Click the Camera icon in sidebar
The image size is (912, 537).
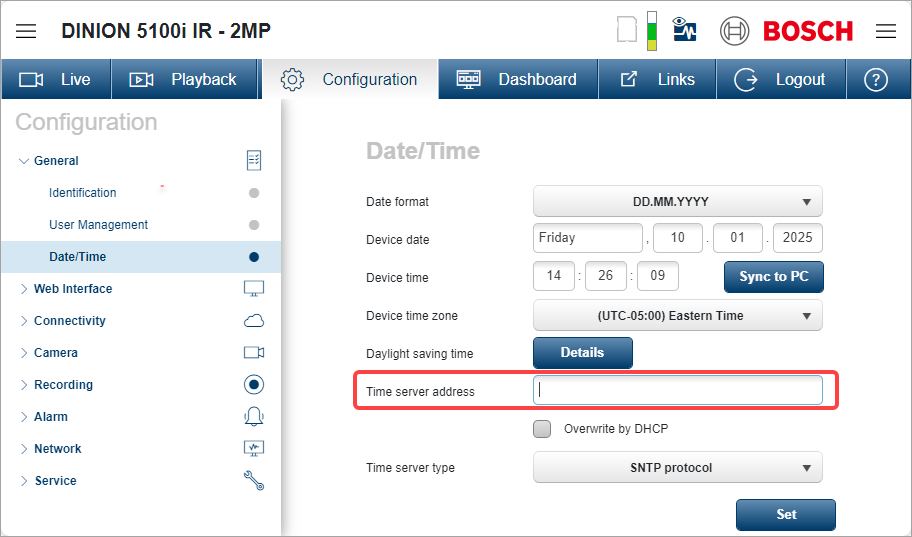(x=254, y=353)
